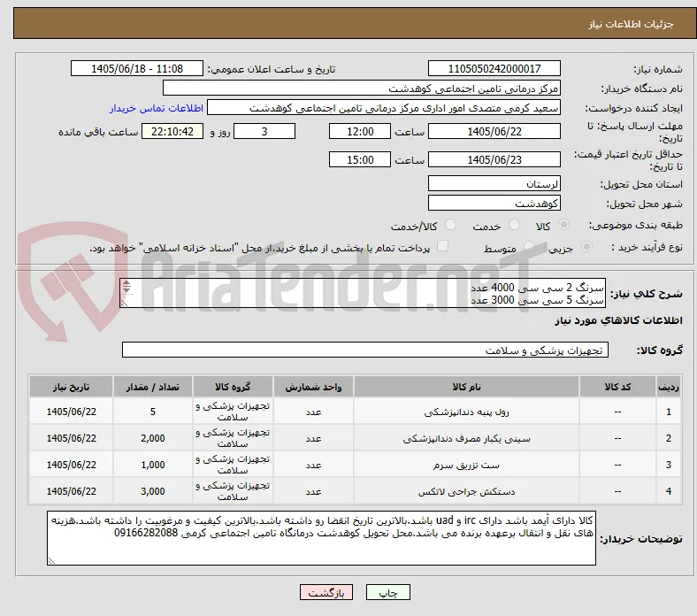Click the delivery city field کوهدشت
Image resolution: width=697 pixels, height=616 pixels.
point(494,203)
